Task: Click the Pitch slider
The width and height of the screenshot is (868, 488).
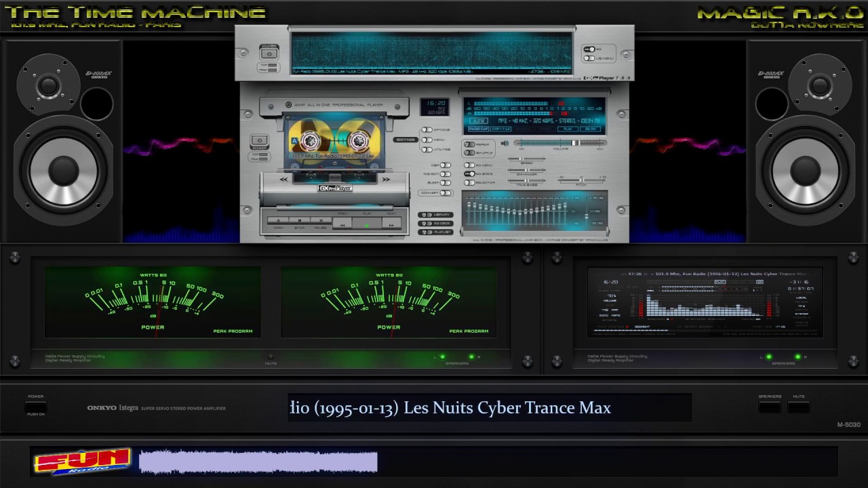Action: [x=581, y=180]
